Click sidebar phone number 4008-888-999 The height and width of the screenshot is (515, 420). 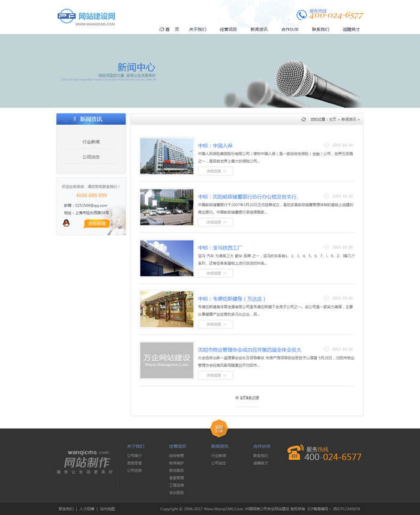tap(91, 196)
